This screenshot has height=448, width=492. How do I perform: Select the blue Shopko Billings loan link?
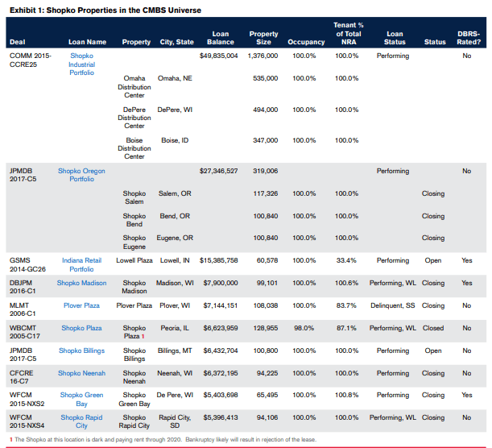click(x=81, y=351)
